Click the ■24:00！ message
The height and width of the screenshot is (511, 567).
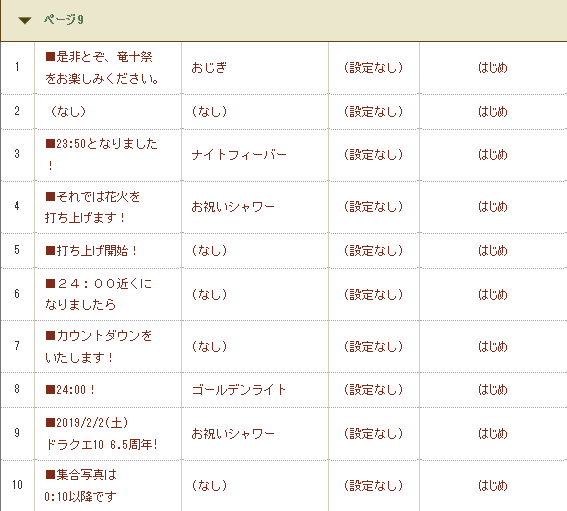pos(70,390)
